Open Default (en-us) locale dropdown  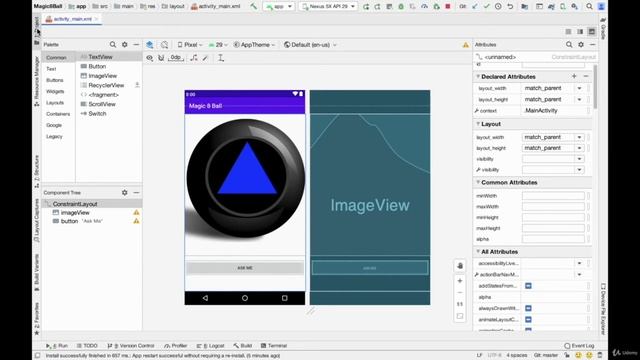click(x=310, y=45)
